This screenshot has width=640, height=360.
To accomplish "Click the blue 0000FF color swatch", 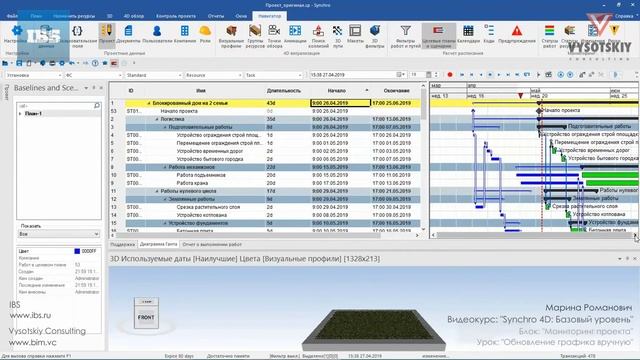I will point(77,251).
